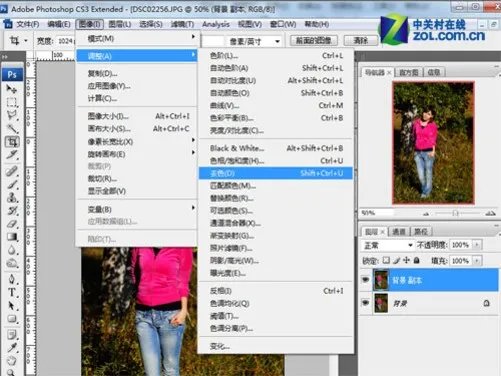The image size is (501, 376).
Task: Select the Eyedropper tool
Action: tap(12, 348)
